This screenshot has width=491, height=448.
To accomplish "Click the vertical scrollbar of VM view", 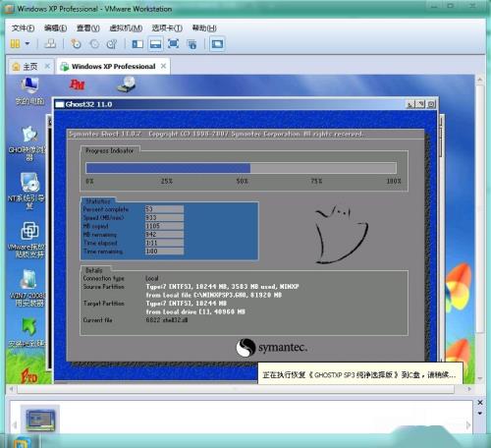I will (480, 208).
